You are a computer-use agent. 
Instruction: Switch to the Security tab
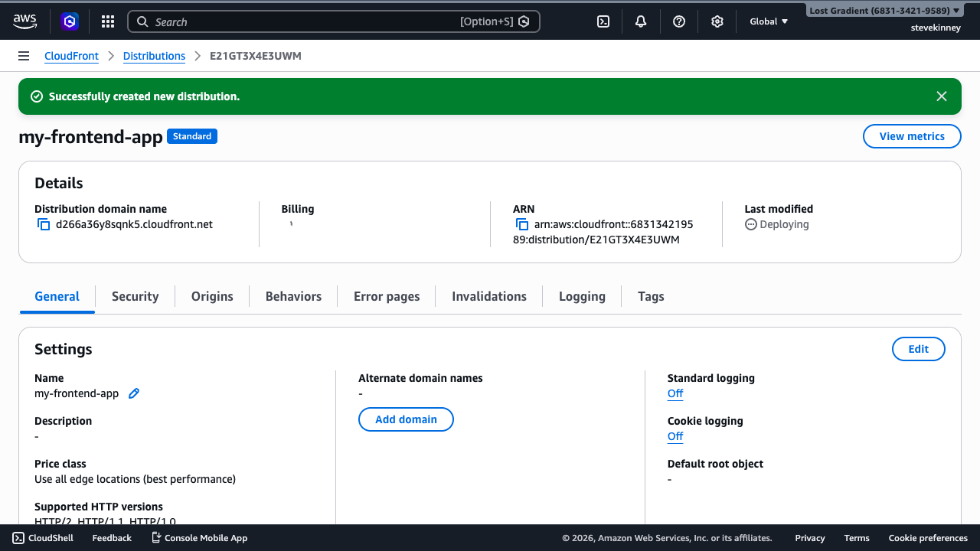pyautogui.click(x=136, y=296)
